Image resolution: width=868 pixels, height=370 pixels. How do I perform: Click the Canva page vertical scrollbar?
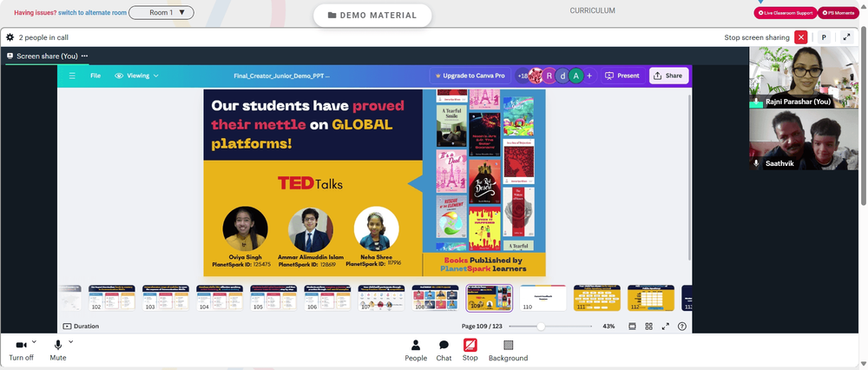(689, 177)
